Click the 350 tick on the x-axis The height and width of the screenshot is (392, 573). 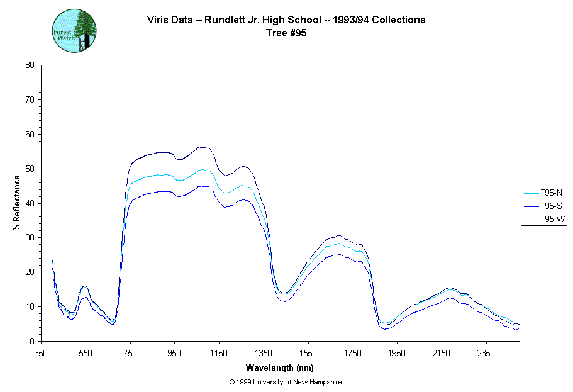(42, 353)
